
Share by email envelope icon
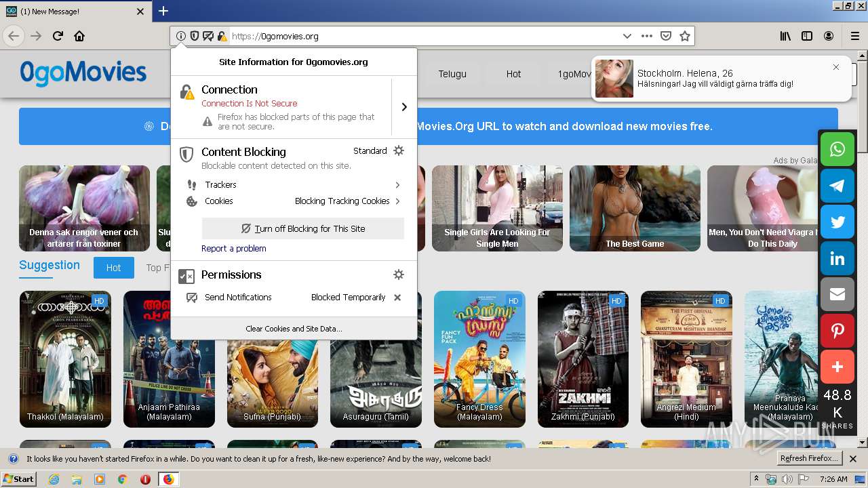[837, 295]
